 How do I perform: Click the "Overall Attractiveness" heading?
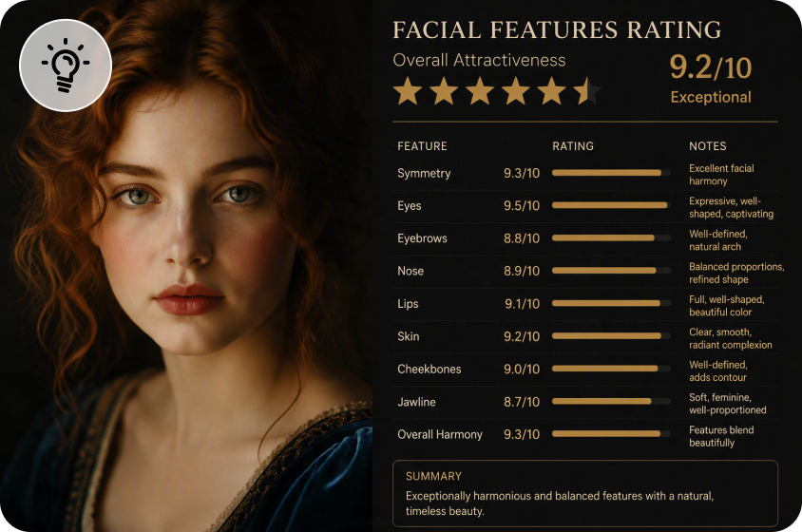(479, 61)
